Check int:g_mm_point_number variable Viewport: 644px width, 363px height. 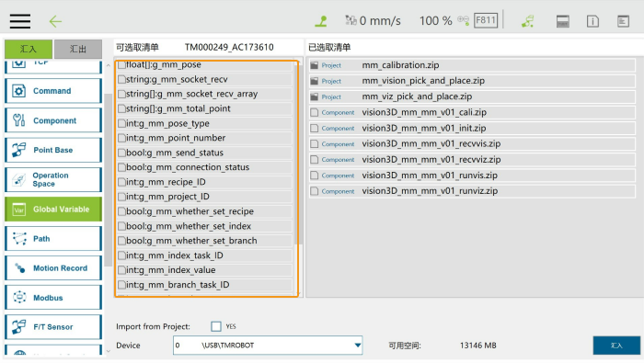(121, 138)
